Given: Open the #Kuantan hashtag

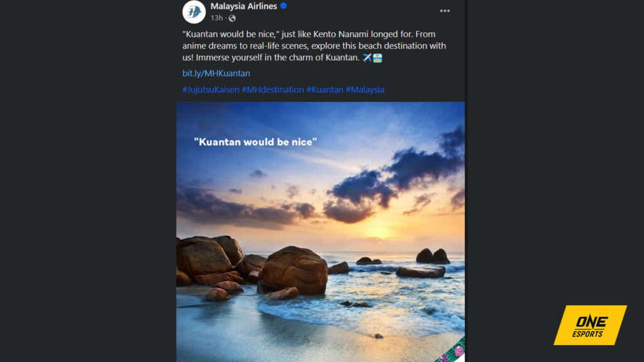Looking at the screenshot, I should click(x=325, y=89).
